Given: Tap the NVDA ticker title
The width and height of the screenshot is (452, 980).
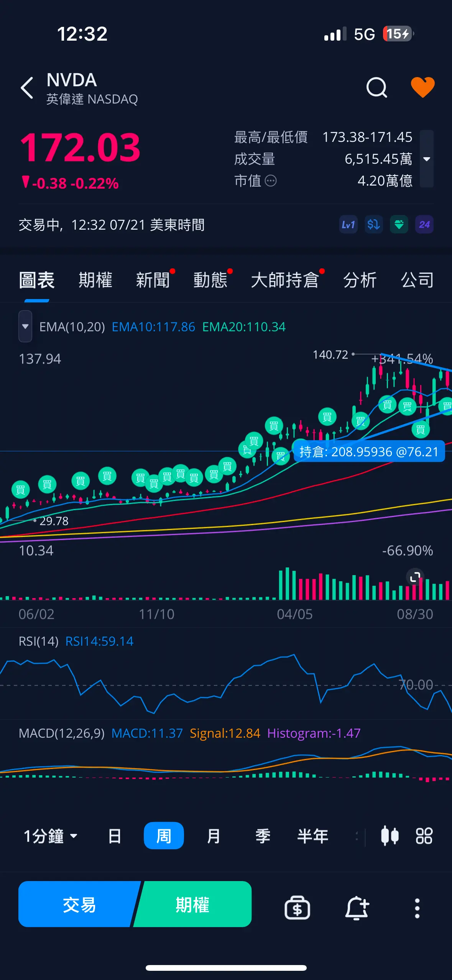Looking at the screenshot, I should 72,80.
